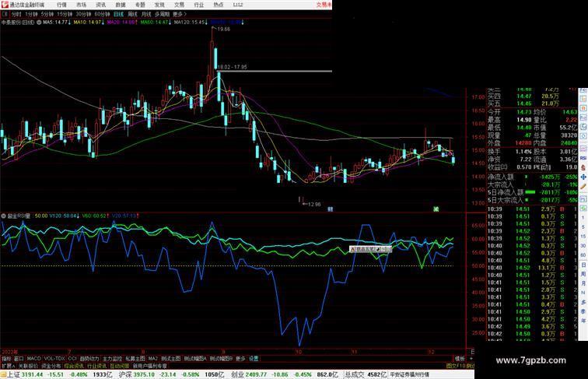Expand the 扩展 panel

(x=8, y=366)
